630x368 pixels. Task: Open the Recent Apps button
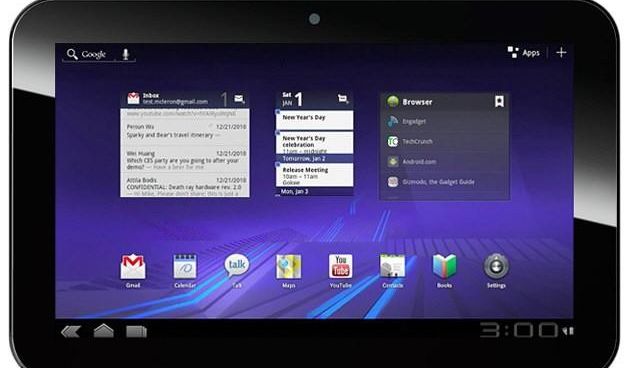point(137,331)
